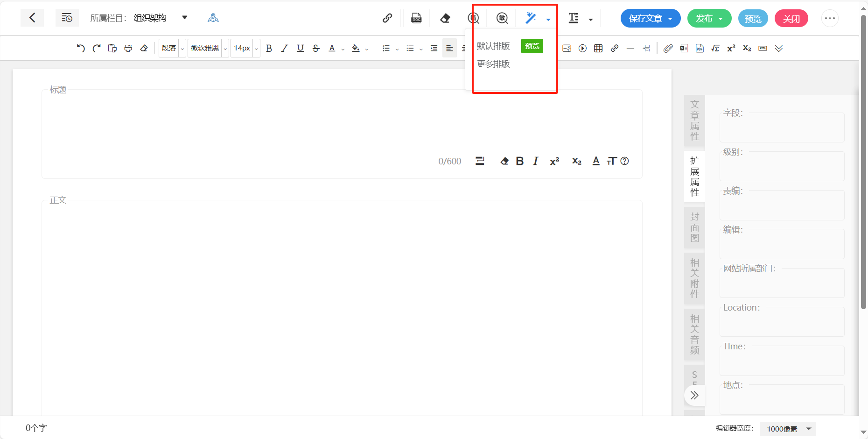Switch to the 封面图 side tab
The height and width of the screenshot is (439, 868).
coord(694,227)
